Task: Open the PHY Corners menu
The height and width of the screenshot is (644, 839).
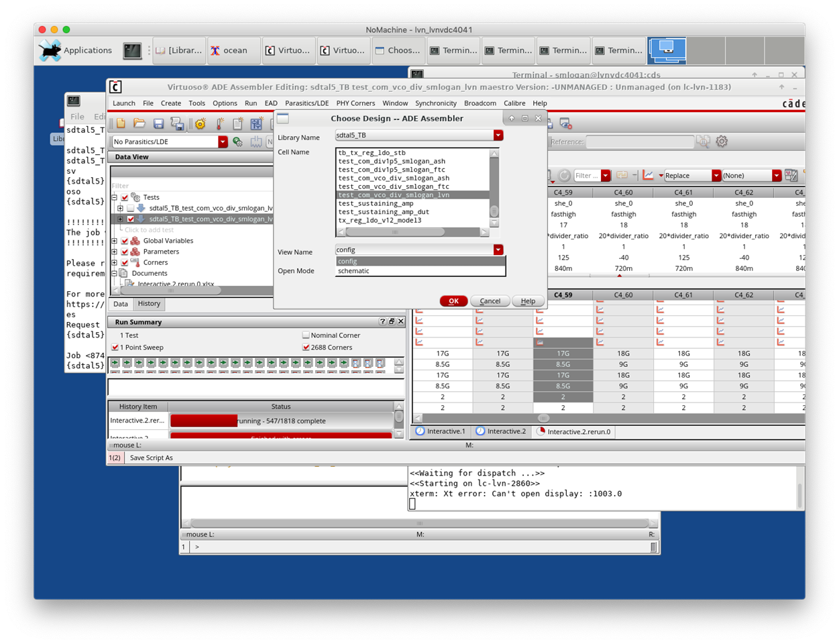Action: click(x=355, y=103)
